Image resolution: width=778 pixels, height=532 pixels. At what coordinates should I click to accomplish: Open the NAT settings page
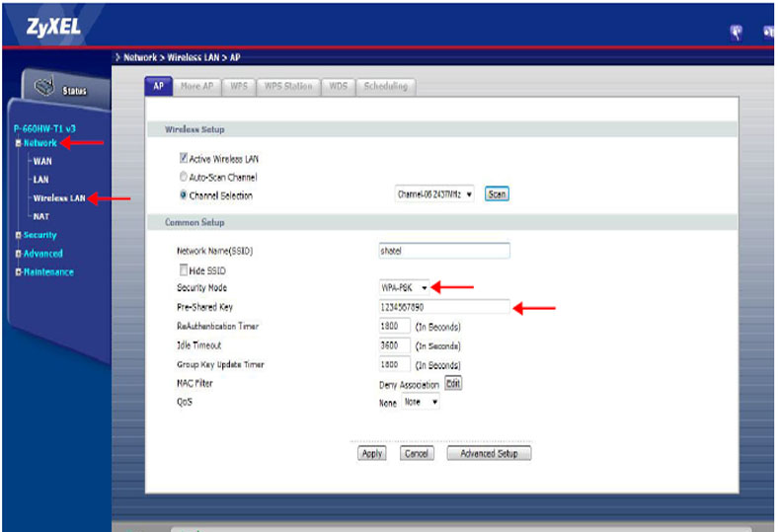point(41,216)
